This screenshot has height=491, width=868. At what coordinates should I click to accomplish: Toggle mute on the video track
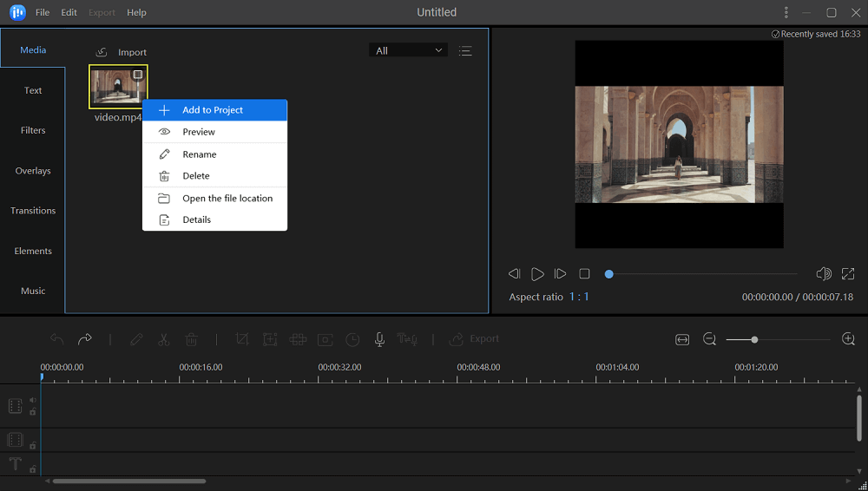[x=33, y=401]
